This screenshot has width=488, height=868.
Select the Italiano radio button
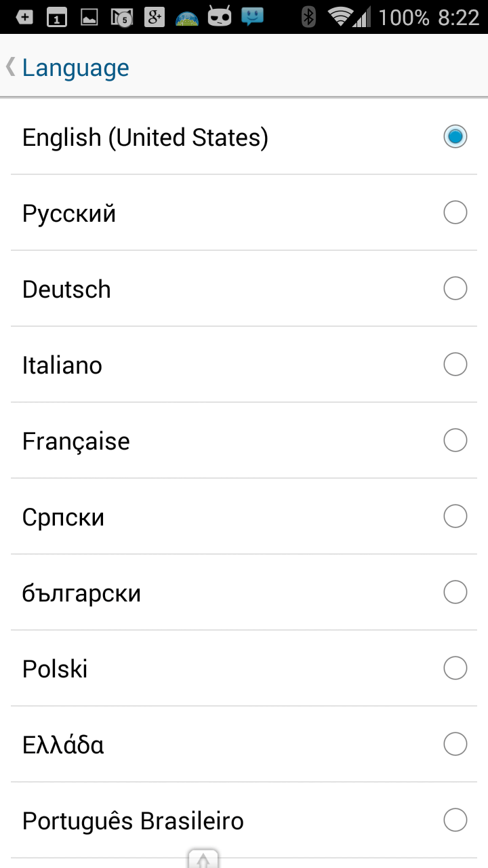pos(455,365)
